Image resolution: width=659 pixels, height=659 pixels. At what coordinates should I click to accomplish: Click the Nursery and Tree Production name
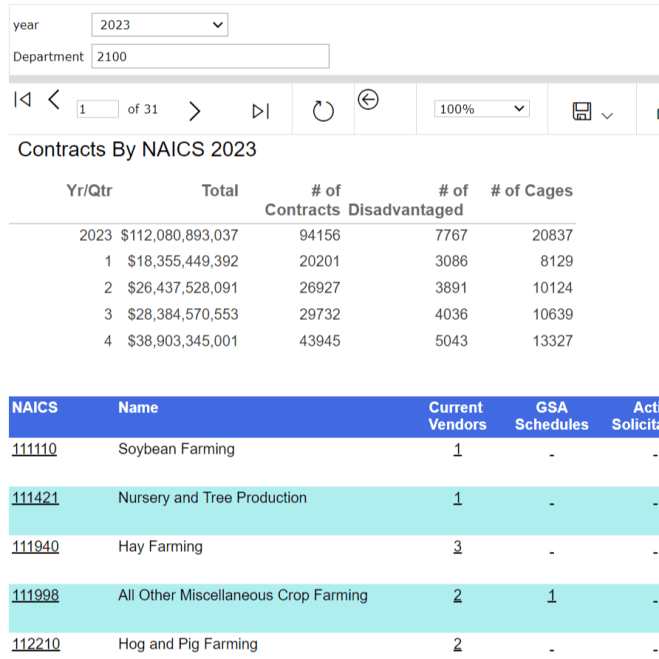pos(212,498)
